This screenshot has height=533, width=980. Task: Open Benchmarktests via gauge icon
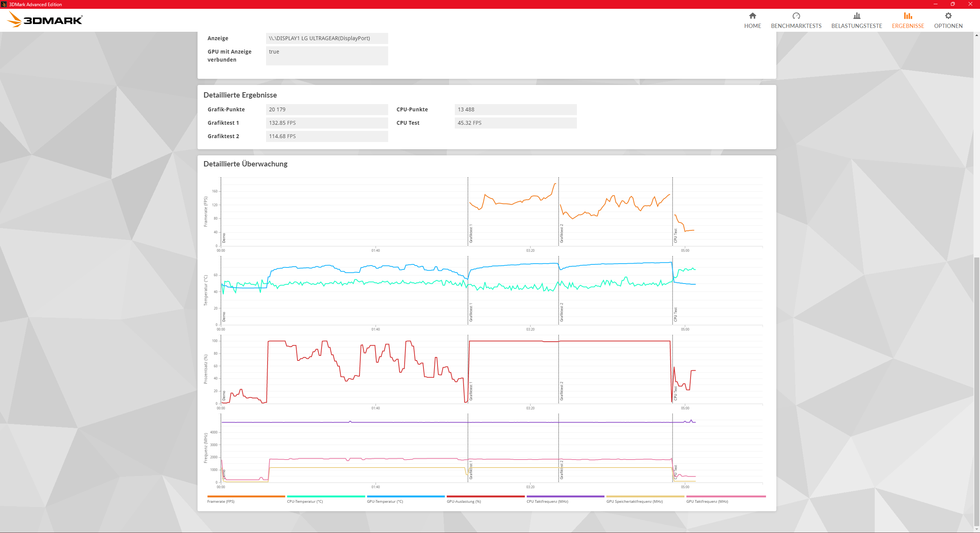pyautogui.click(x=796, y=16)
